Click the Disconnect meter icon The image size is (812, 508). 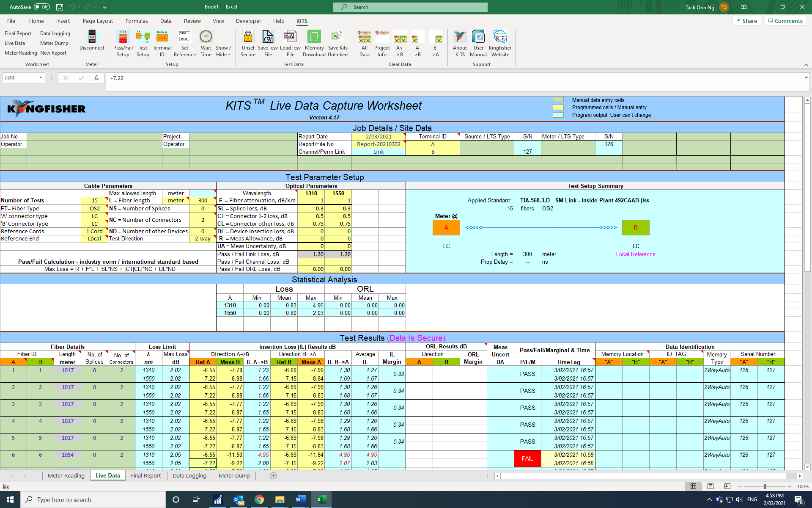[92, 37]
